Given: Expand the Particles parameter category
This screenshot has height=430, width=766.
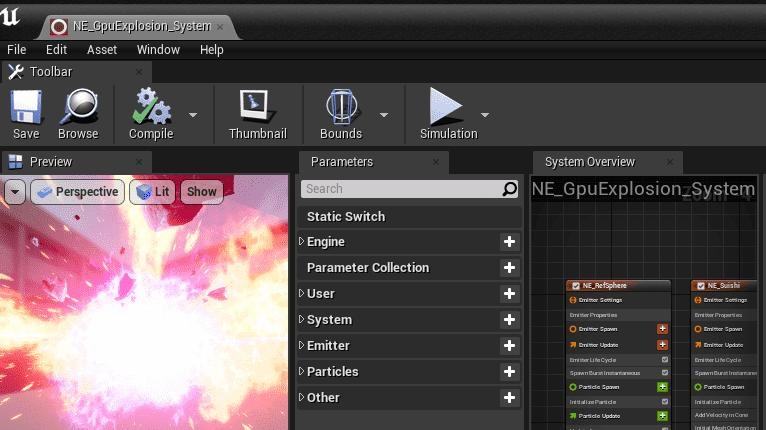Looking at the screenshot, I should click(302, 372).
